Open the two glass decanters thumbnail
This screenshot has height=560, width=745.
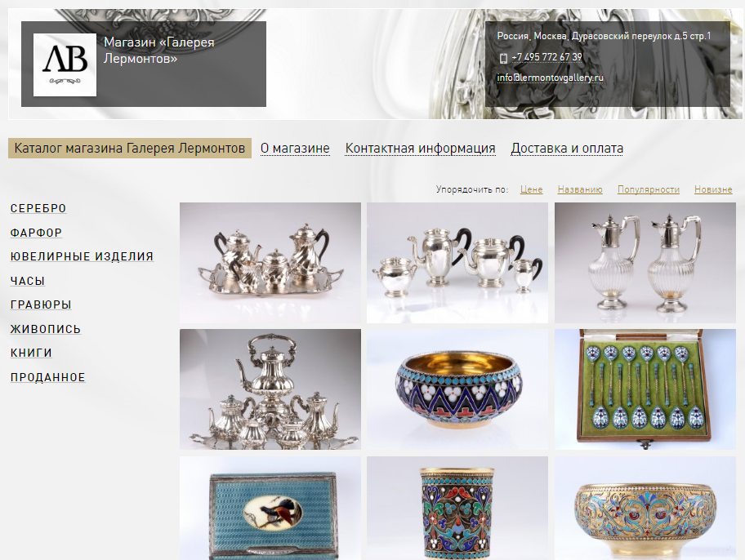[645, 263]
